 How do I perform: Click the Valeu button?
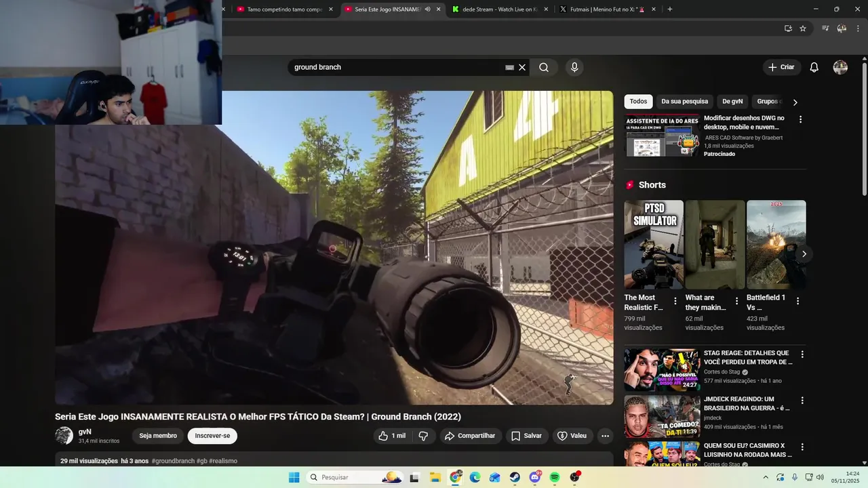pyautogui.click(x=572, y=436)
